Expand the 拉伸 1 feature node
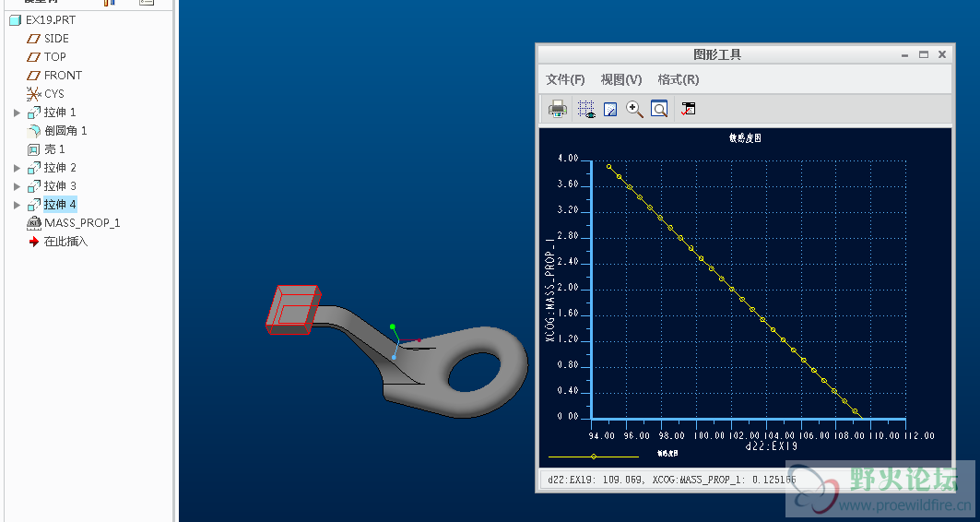The image size is (980, 522). (x=17, y=113)
